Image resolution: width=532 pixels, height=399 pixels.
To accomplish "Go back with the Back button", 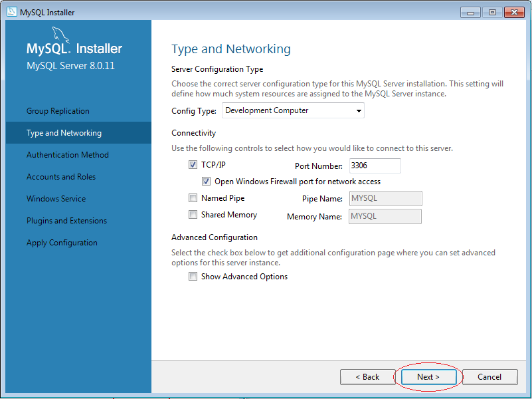I will coord(368,377).
